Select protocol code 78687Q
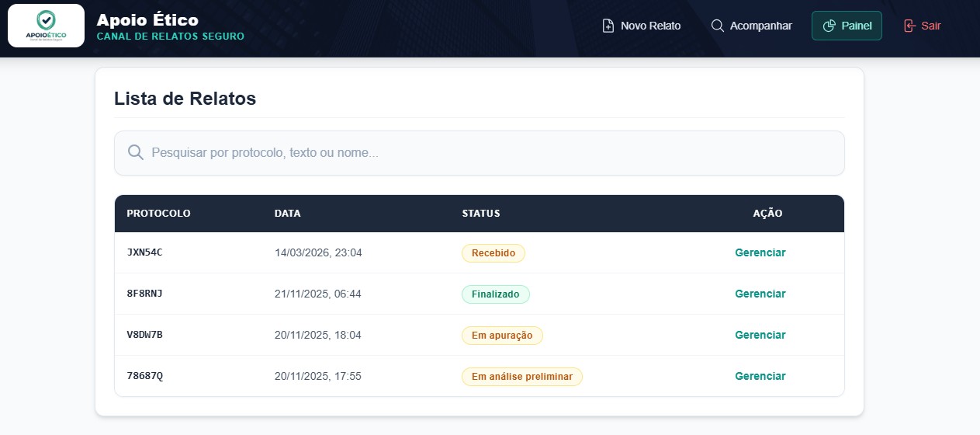 (144, 376)
